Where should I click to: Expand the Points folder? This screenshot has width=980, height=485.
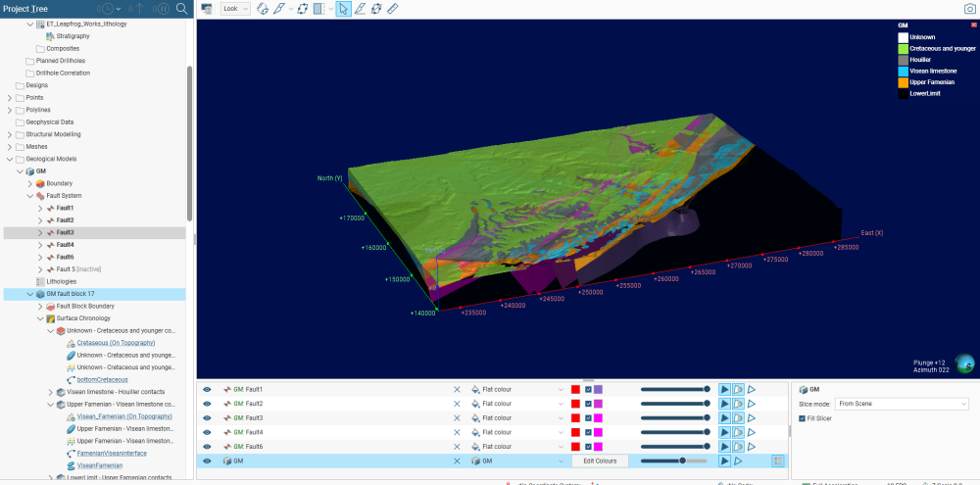pyautogui.click(x=10, y=98)
